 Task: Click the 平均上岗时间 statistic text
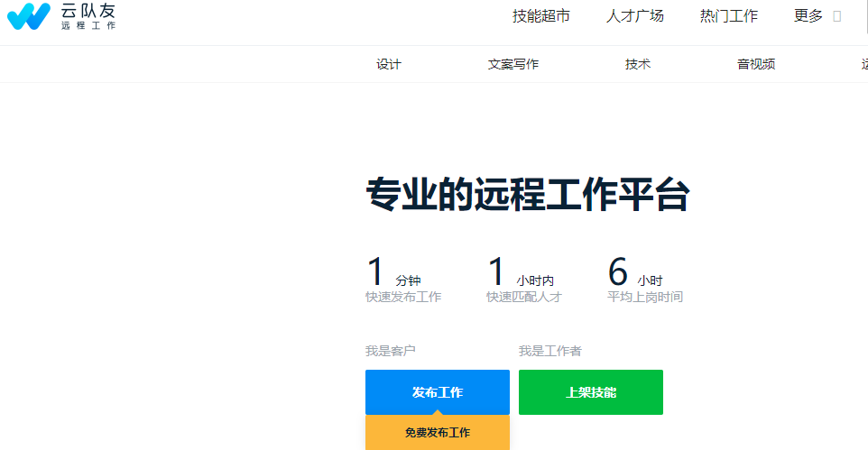645,297
